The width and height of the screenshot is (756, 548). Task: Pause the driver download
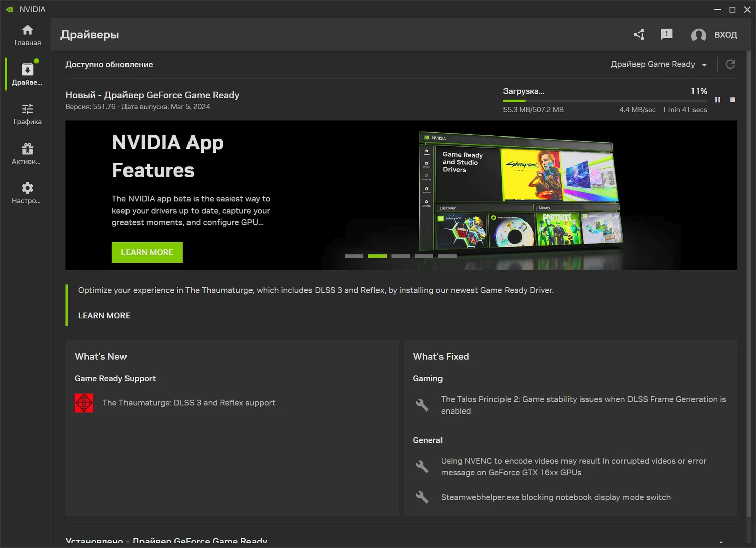(x=718, y=100)
